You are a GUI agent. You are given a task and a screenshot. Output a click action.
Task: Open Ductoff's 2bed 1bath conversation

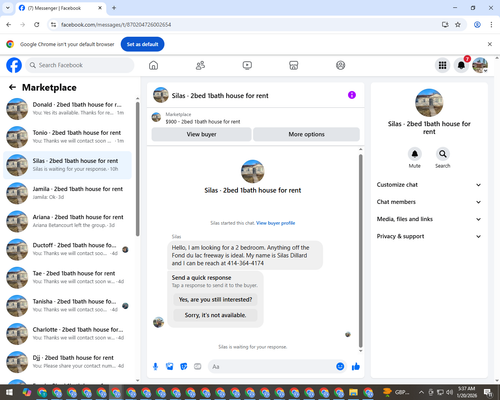click(x=68, y=250)
